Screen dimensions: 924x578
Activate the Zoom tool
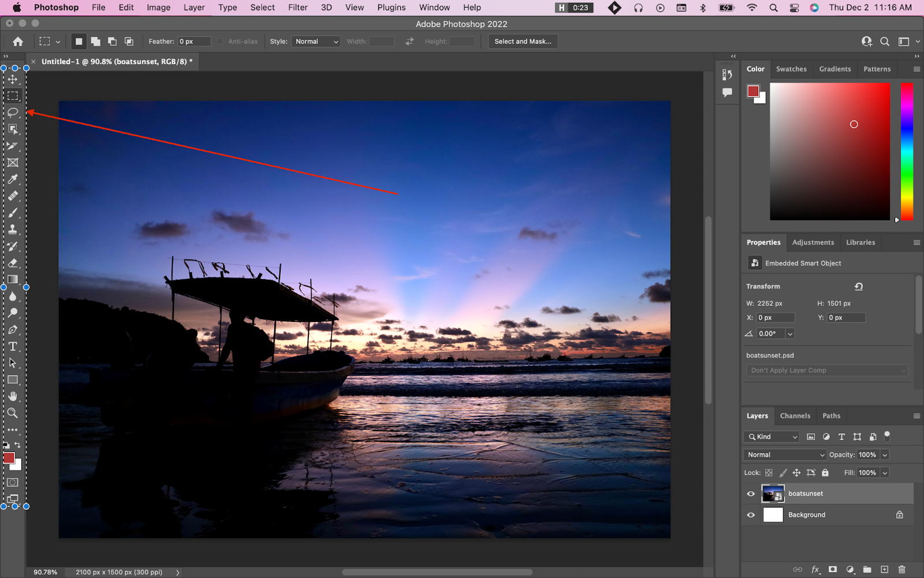pos(13,413)
